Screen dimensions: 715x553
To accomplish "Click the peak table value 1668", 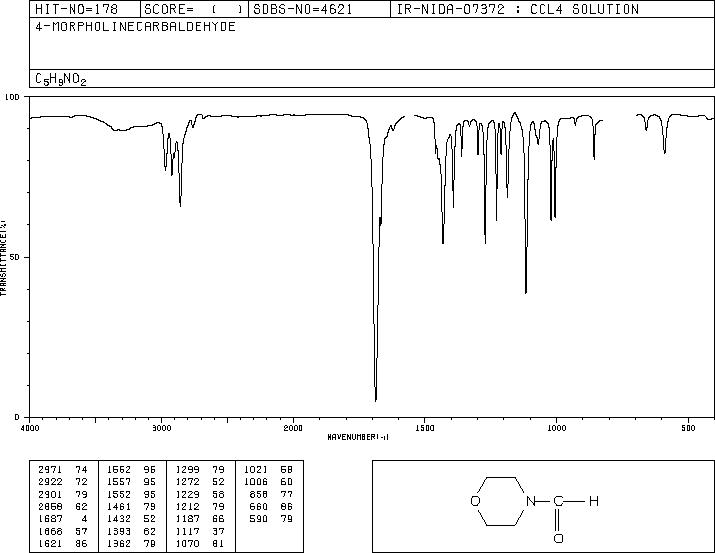I will pyautogui.click(x=50, y=531).
